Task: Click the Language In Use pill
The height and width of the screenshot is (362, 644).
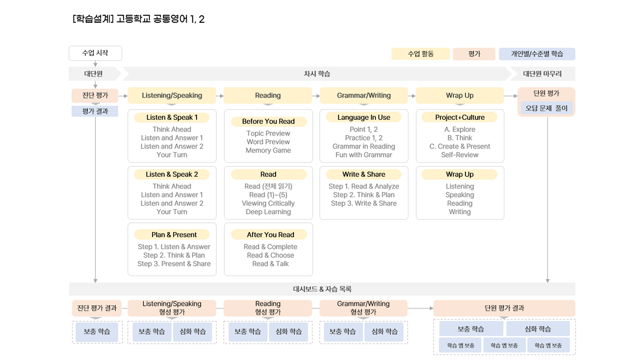Action: pos(364,117)
